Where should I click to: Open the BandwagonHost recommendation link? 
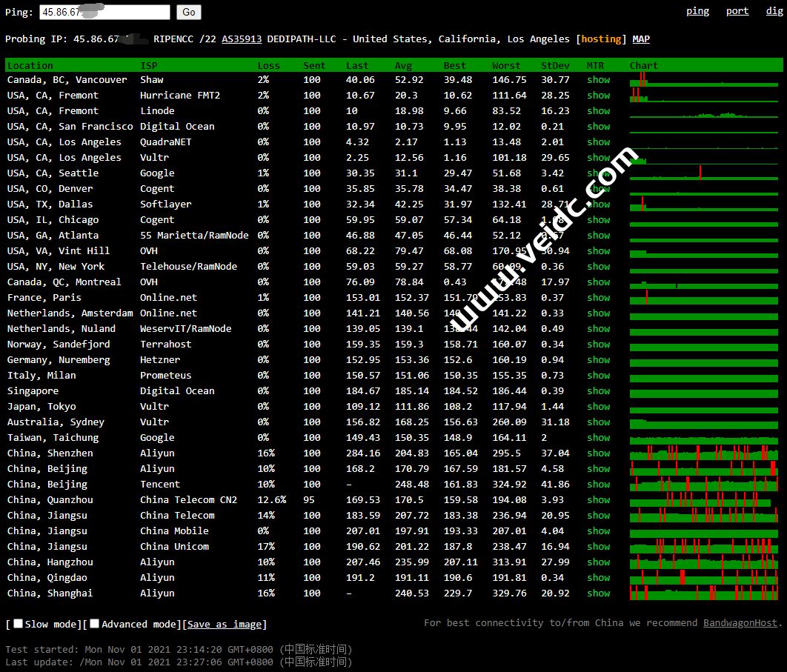(x=740, y=623)
